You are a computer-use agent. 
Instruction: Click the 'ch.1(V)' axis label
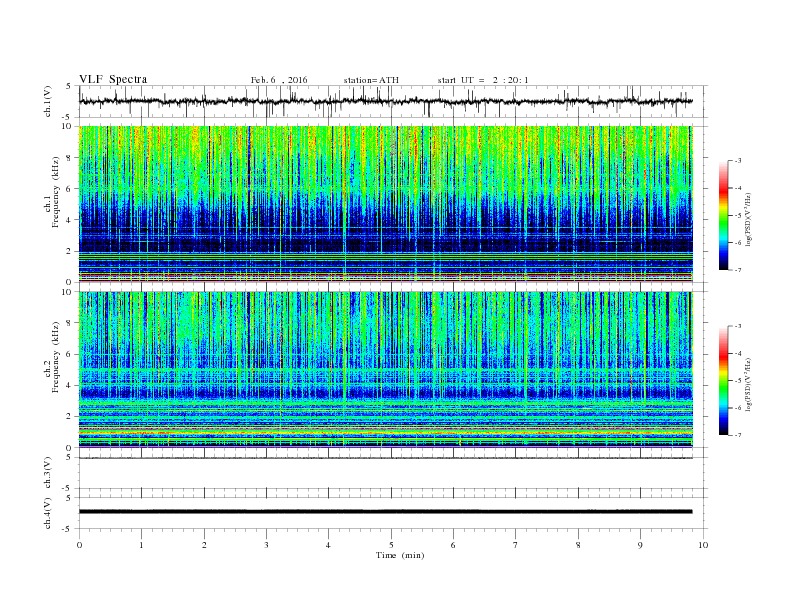point(48,101)
